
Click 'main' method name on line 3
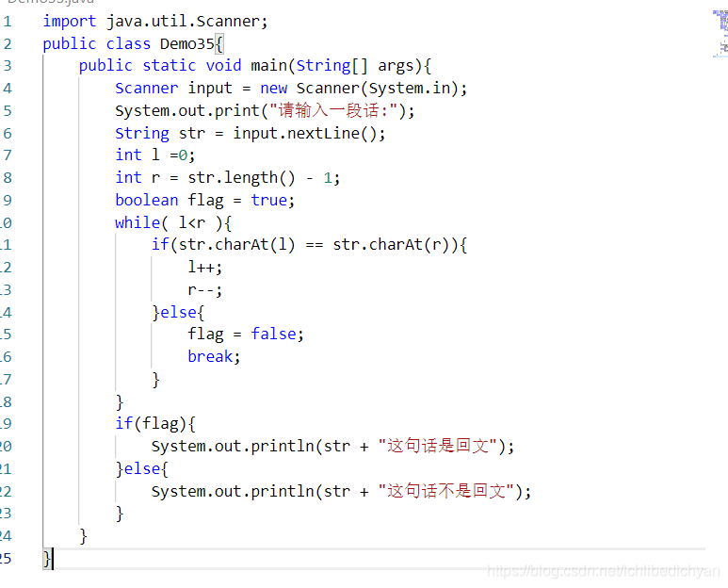coord(268,65)
